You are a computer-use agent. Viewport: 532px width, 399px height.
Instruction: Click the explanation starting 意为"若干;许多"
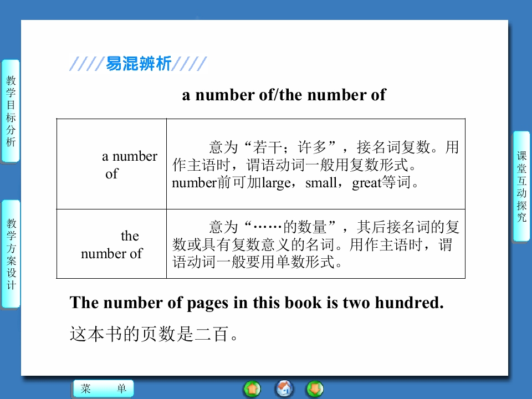click(x=315, y=165)
